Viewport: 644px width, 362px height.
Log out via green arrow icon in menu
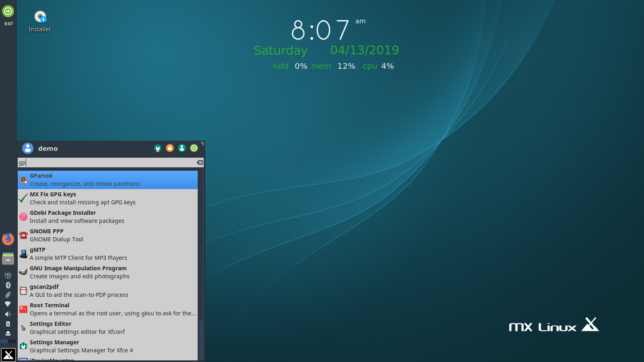(194, 148)
